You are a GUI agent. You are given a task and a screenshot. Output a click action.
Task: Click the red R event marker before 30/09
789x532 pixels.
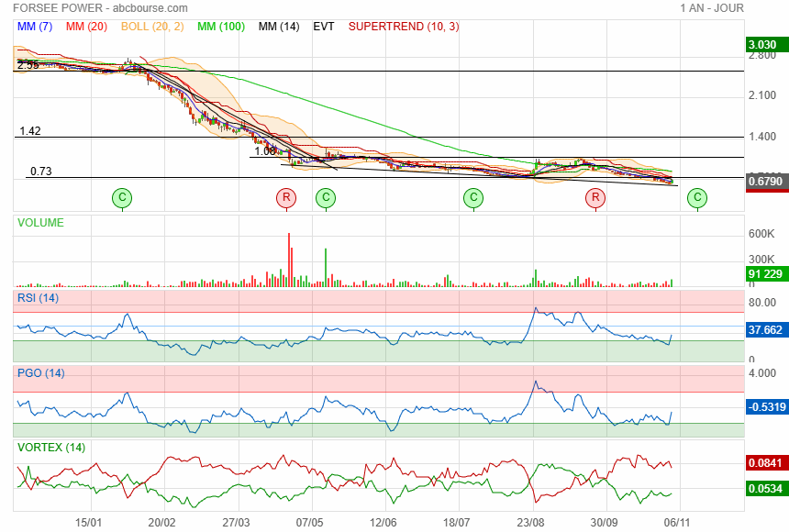(x=595, y=198)
